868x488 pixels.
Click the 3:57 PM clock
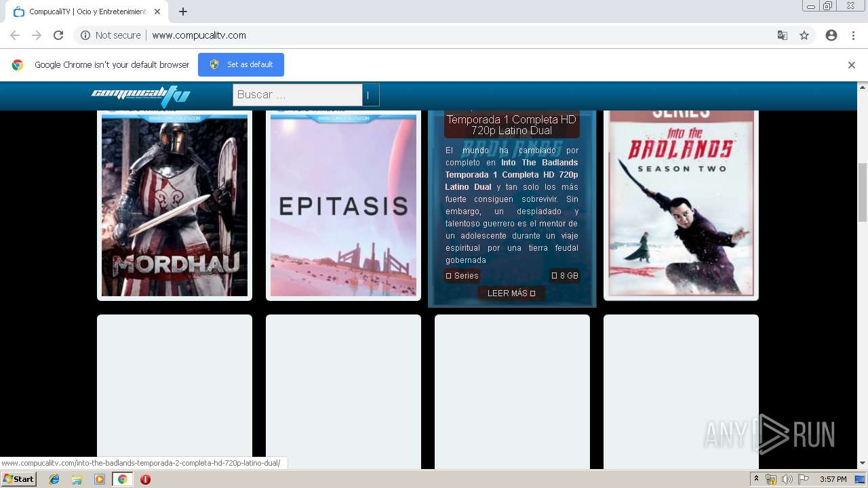click(x=833, y=479)
